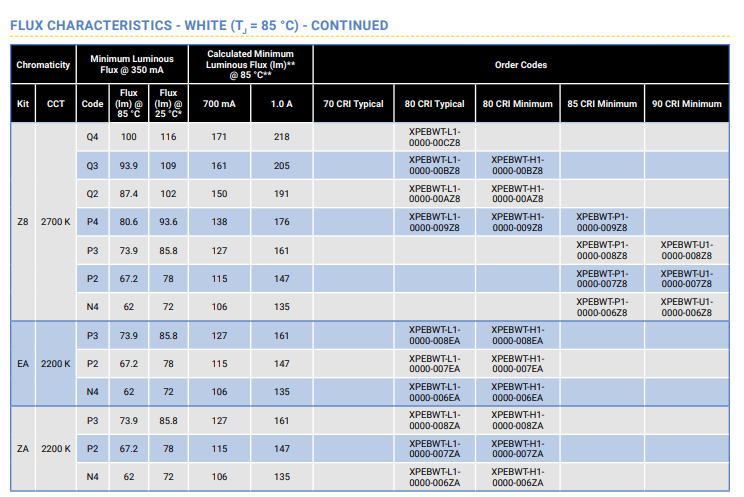744x497 pixels.
Task: Click the 80 CRI Typical header
Action: pos(435,103)
